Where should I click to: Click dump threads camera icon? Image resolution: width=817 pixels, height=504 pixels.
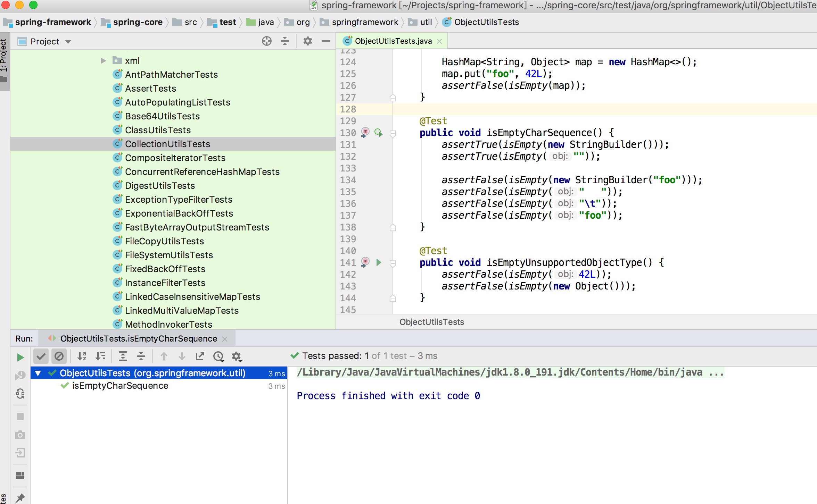20,435
